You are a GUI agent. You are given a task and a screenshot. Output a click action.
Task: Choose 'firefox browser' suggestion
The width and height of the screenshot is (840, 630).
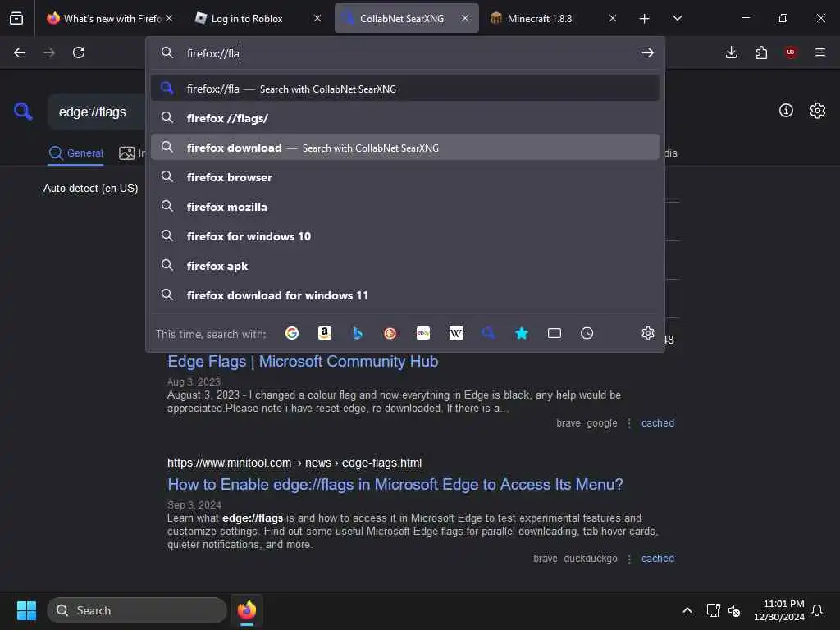click(x=405, y=177)
